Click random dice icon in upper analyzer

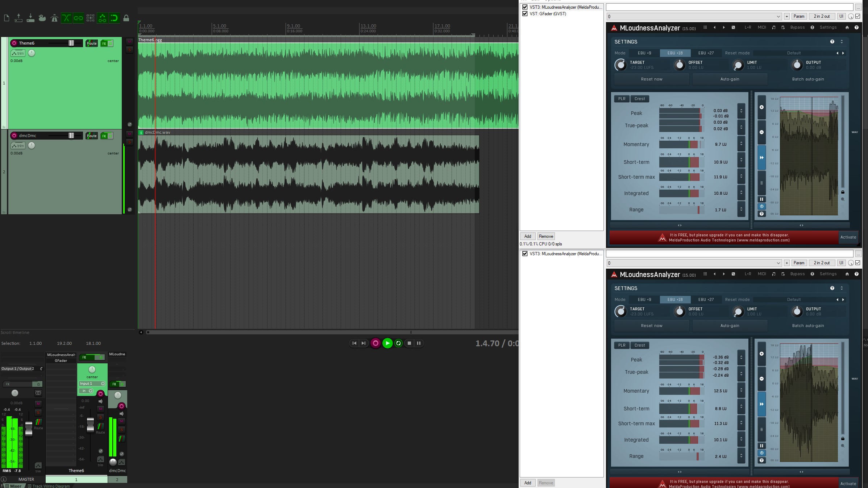(x=733, y=28)
